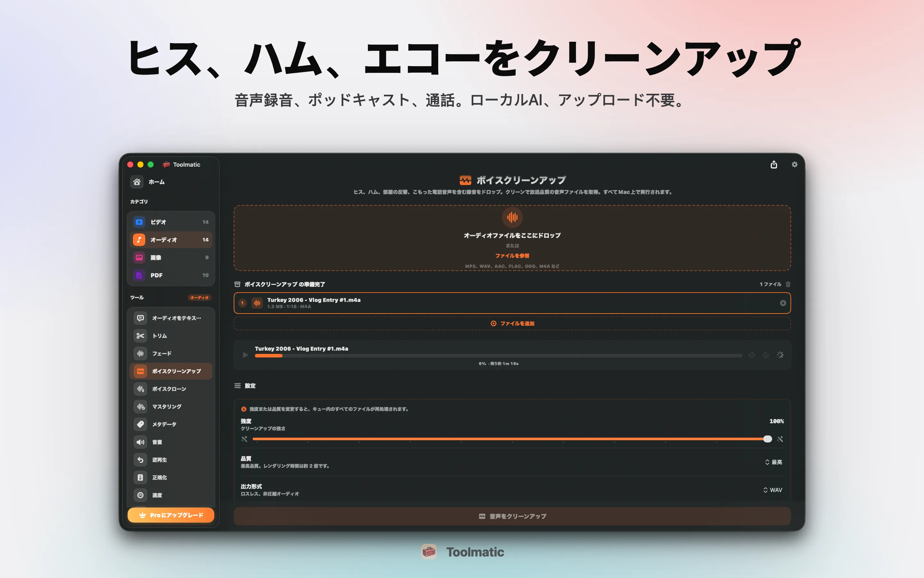Viewport: 924px width, 578px height.
Task: Click the オーディオ filter badge beside ツール
Action: pyautogui.click(x=199, y=297)
